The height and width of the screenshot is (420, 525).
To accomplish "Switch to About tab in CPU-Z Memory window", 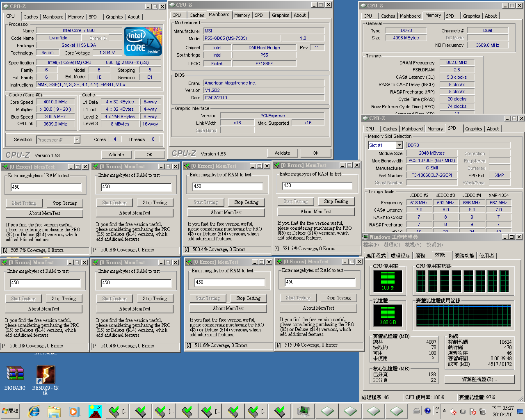I will (x=491, y=16).
